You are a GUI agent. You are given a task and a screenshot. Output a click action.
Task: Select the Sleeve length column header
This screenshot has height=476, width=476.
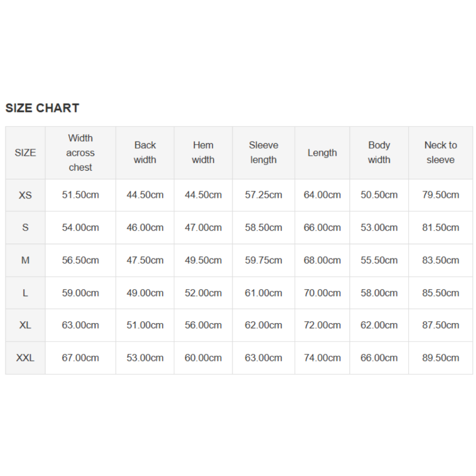pyautogui.click(x=264, y=152)
